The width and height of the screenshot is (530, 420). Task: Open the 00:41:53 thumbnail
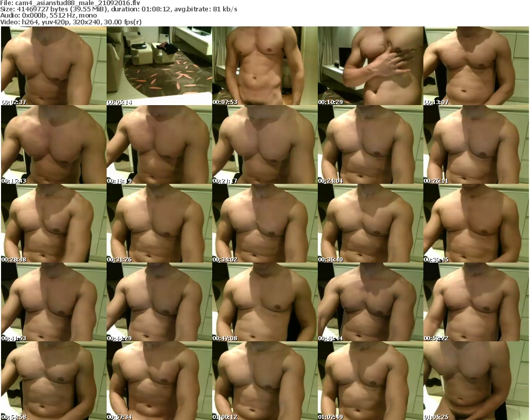pos(54,302)
